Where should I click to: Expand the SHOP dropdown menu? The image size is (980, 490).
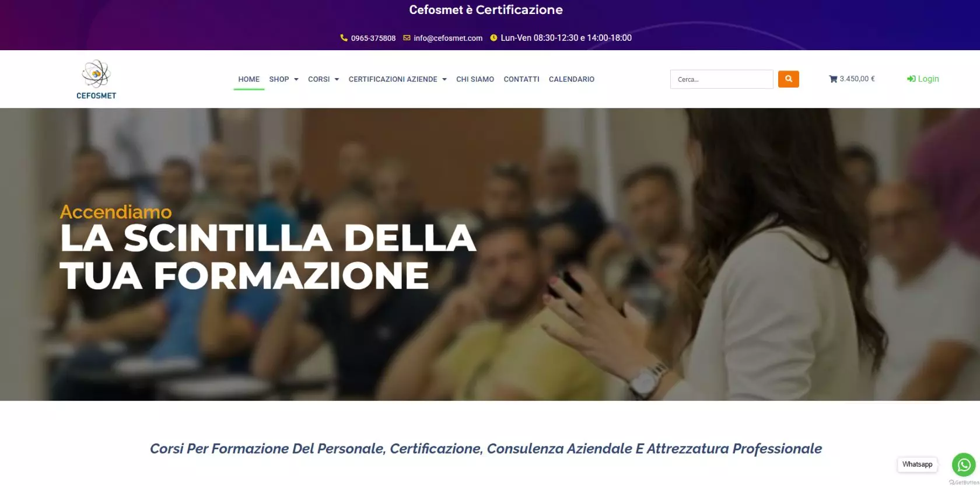click(283, 79)
